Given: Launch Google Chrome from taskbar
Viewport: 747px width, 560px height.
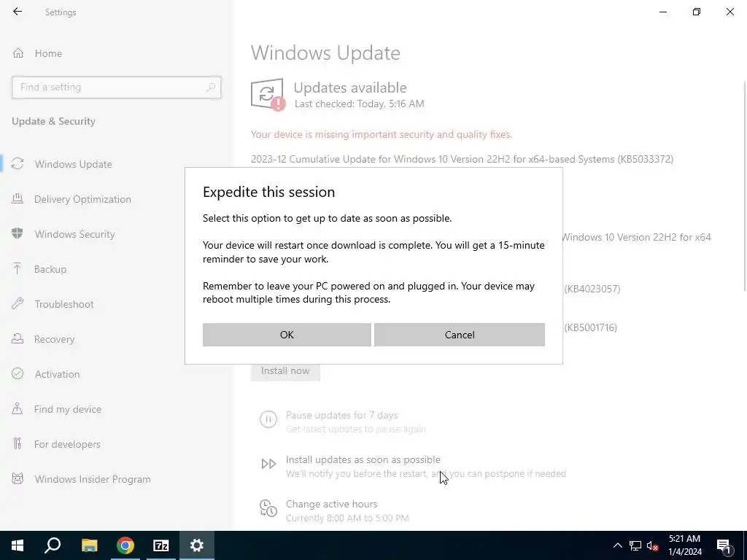Looking at the screenshot, I should 125,545.
